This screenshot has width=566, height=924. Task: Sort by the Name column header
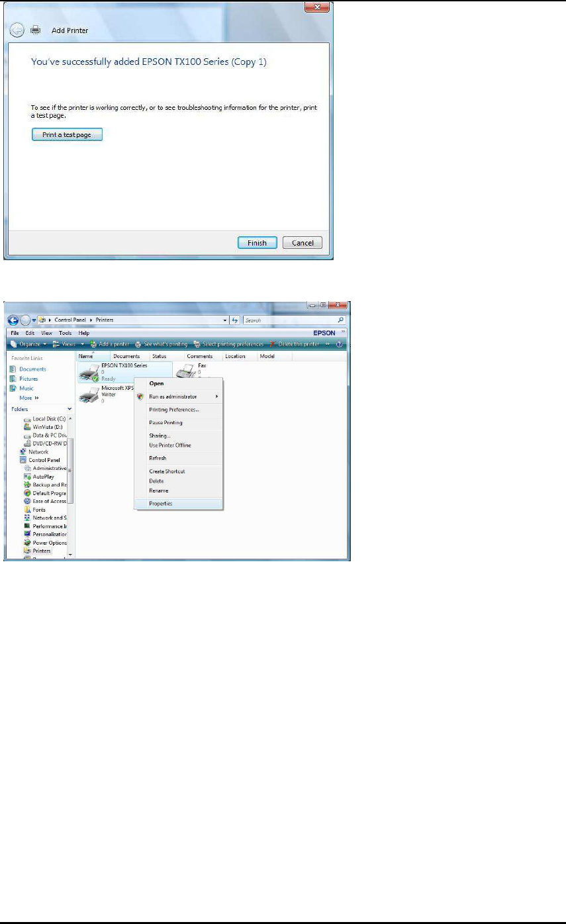pos(92,356)
